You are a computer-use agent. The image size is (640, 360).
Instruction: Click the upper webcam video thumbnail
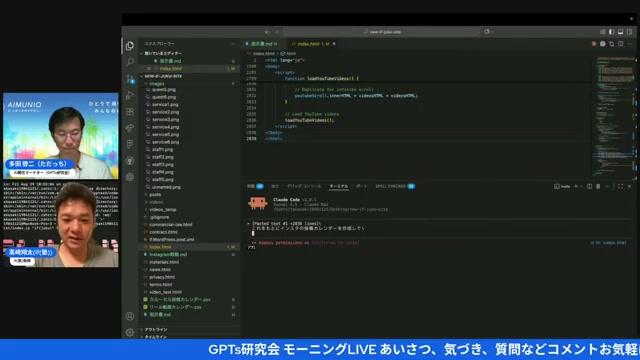(61, 136)
